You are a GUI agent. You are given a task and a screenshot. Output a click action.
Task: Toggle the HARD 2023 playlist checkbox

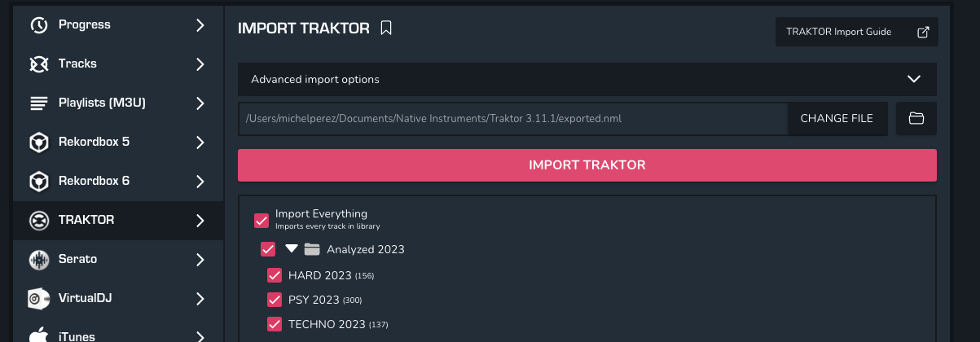[x=275, y=275]
